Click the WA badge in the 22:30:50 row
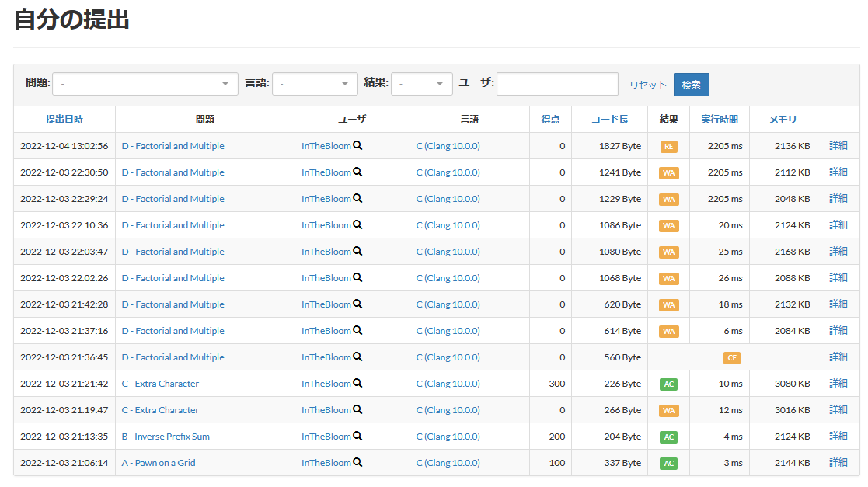 point(669,173)
